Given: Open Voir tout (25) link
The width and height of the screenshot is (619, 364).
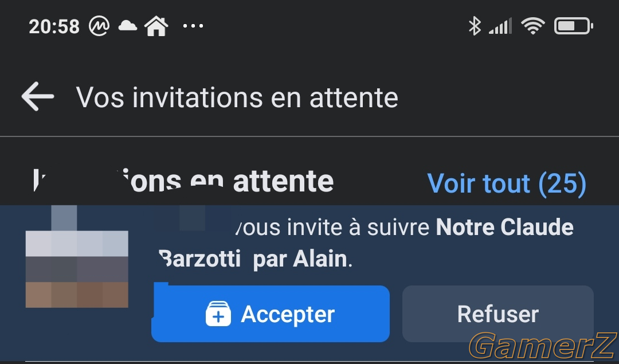Looking at the screenshot, I should [x=507, y=183].
